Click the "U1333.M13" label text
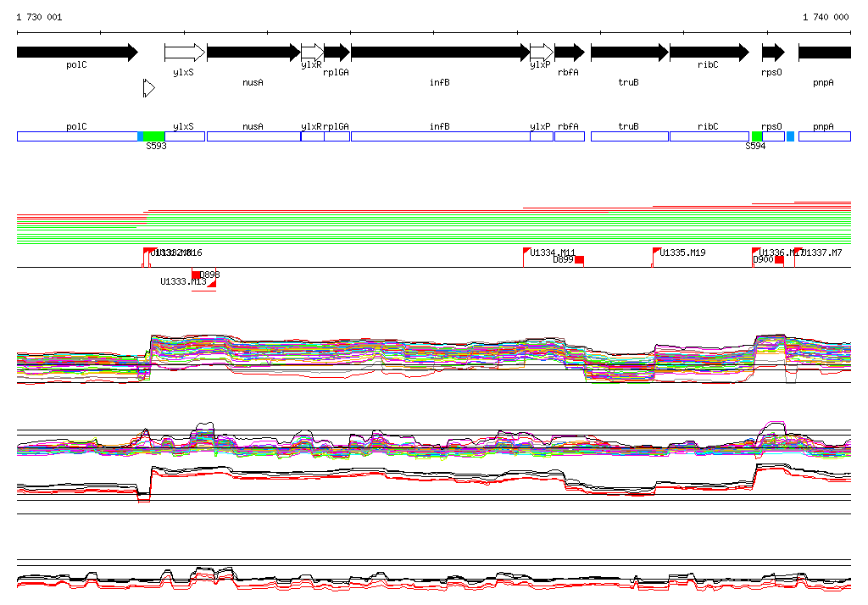This screenshot has height=605, width=868. (183, 282)
